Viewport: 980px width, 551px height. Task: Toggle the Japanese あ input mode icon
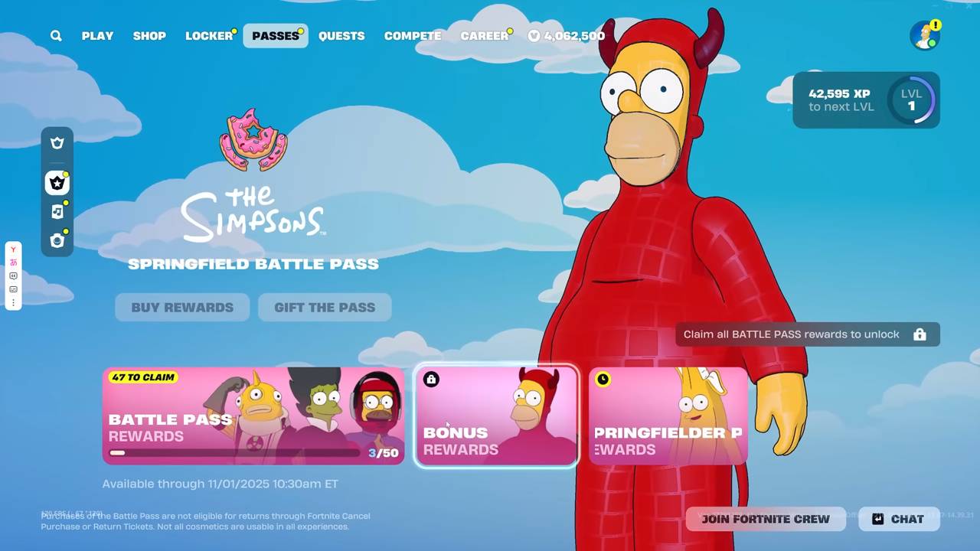click(13, 262)
